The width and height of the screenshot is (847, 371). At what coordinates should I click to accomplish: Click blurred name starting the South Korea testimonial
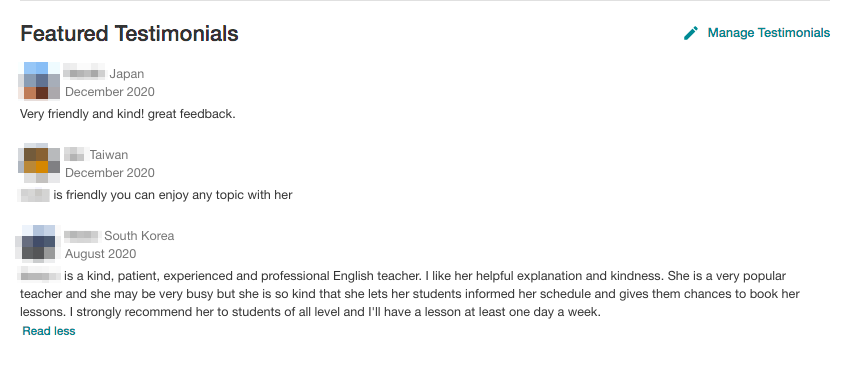click(39, 276)
